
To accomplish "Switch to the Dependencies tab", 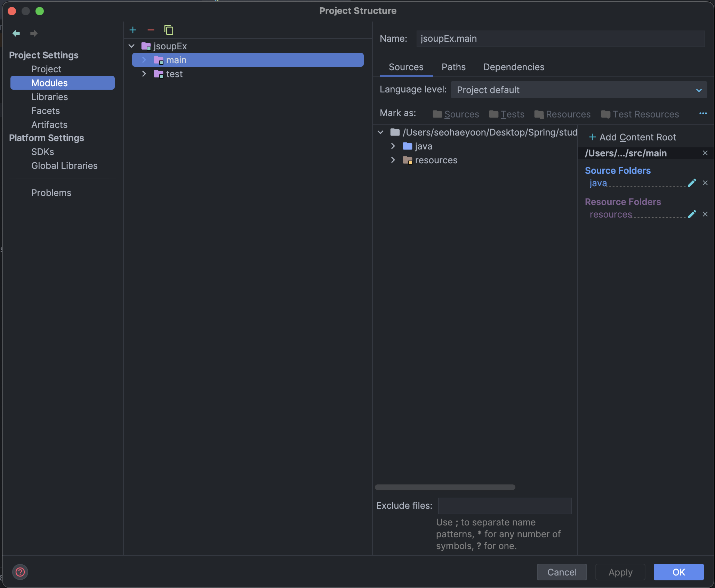I will [514, 67].
